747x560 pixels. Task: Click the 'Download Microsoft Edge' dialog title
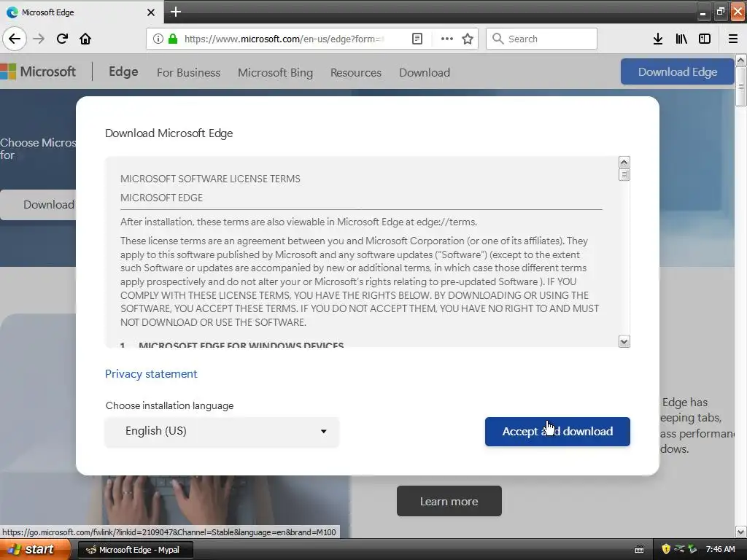coord(169,133)
